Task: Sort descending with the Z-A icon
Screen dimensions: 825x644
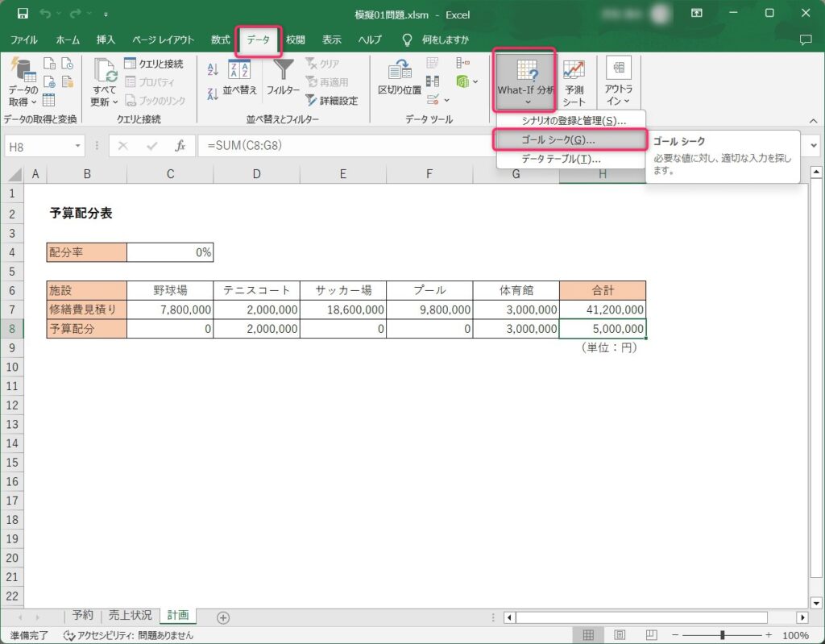Action: pos(213,93)
